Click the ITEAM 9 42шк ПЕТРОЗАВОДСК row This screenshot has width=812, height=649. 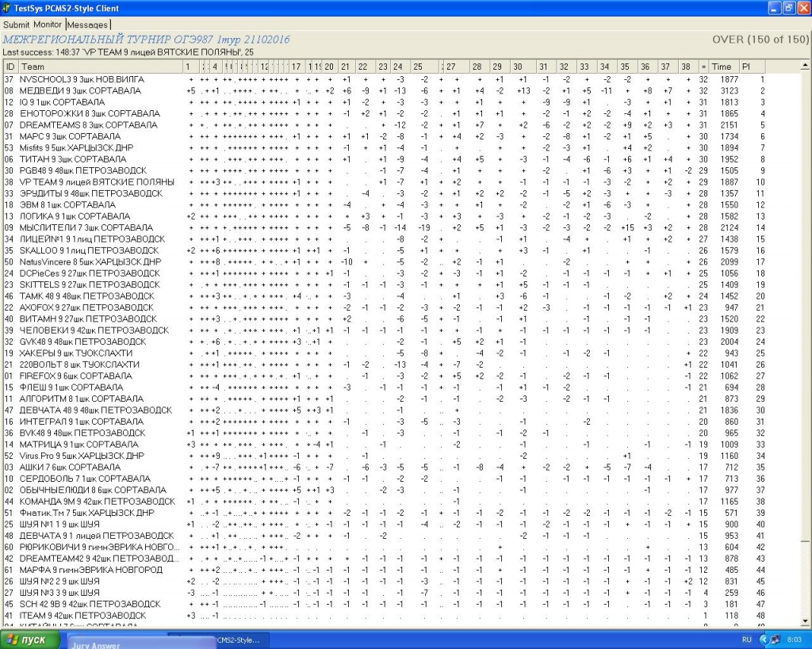coord(385,616)
